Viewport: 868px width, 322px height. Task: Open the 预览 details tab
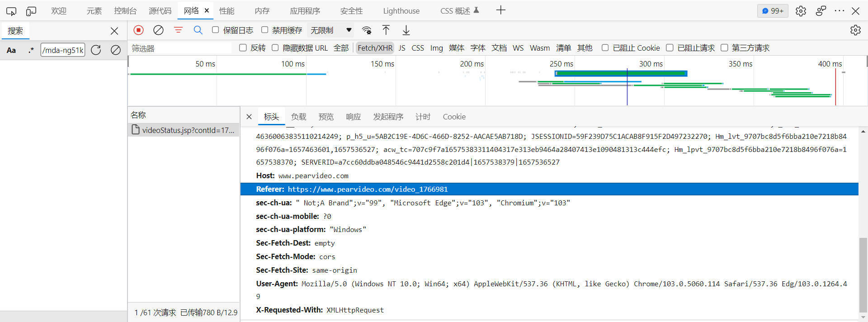[326, 117]
